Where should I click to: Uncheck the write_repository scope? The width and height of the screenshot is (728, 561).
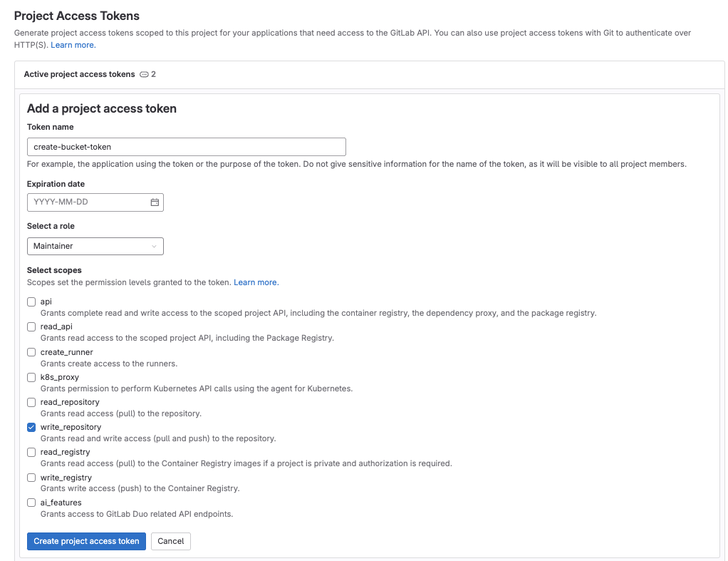coord(31,427)
